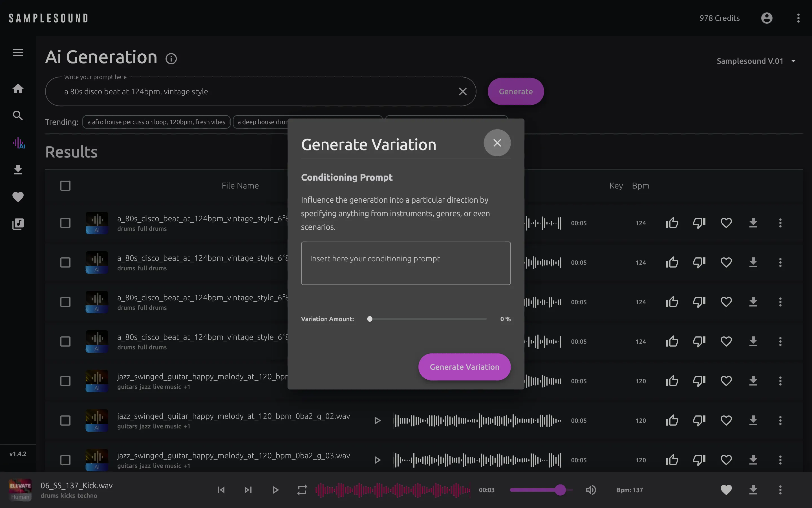Open favorites via the sidebar heart icon
This screenshot has height=508, width=812.
pos(18,196)
